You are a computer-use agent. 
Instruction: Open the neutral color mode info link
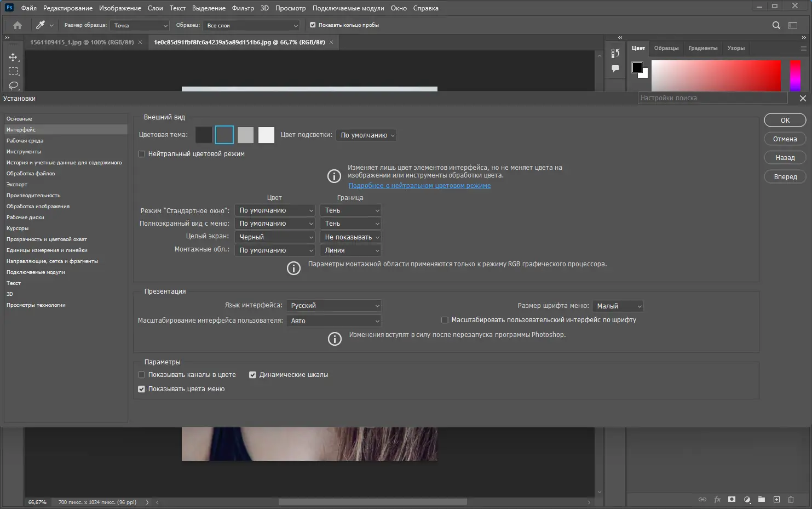tap(419, 185)
